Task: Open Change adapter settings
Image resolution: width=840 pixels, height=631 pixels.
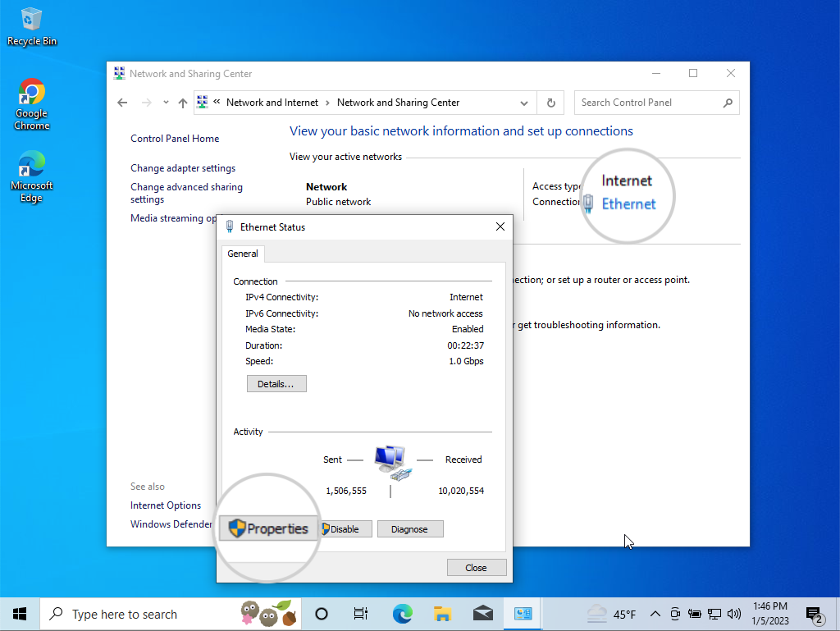Action: tap(183, 168)
